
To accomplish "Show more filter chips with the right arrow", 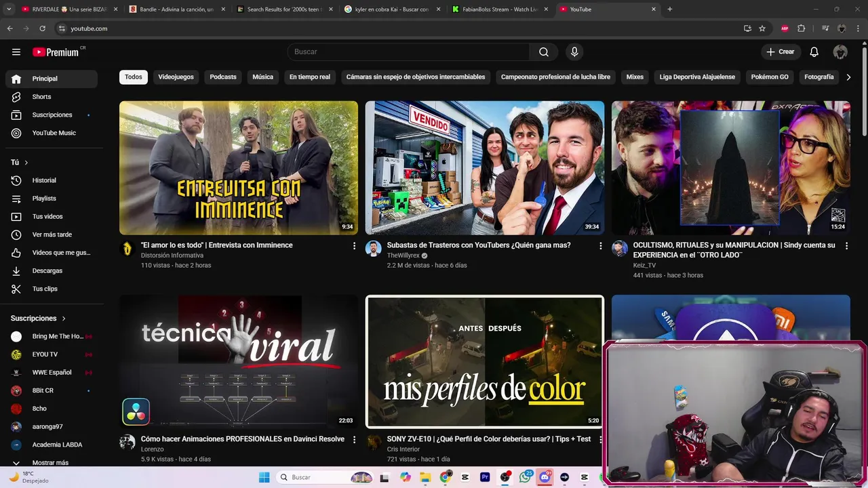I will [x=848, y=77].
